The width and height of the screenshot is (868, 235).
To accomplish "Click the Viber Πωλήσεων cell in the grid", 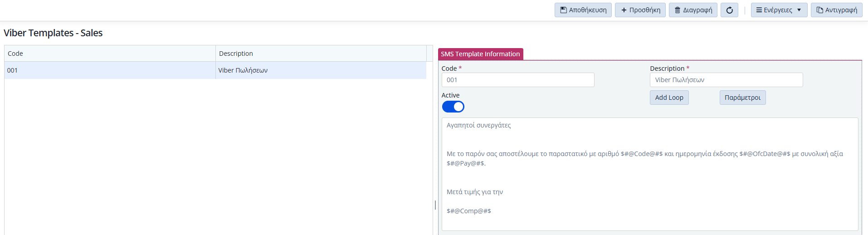I will point(321,70).
